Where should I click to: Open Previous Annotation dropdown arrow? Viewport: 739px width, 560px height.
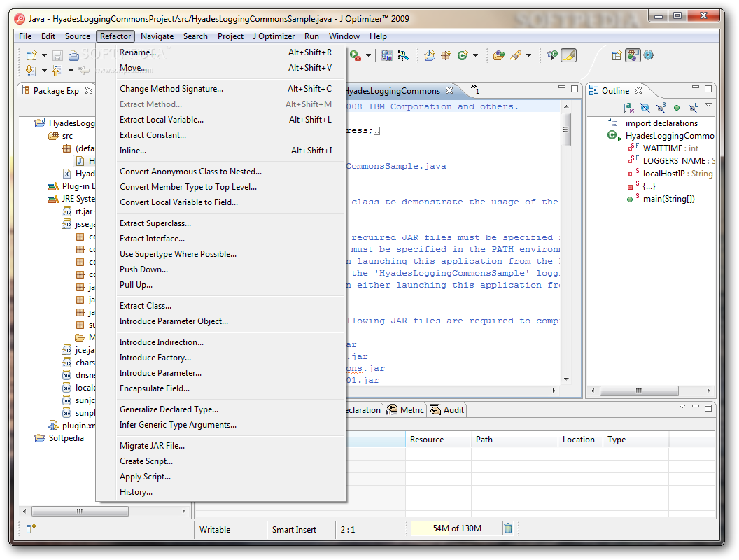pyautogui.click(x=71, y=71)
